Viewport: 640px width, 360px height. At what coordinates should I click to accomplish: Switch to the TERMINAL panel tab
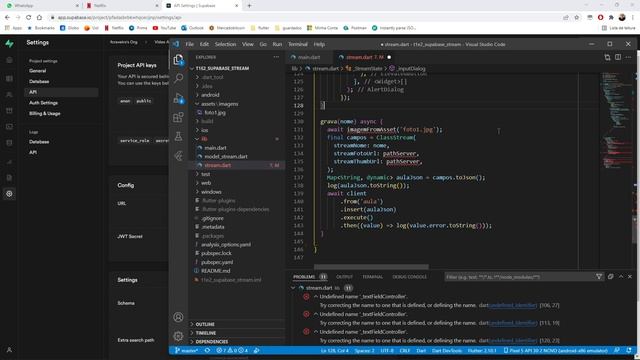point(372,277)
